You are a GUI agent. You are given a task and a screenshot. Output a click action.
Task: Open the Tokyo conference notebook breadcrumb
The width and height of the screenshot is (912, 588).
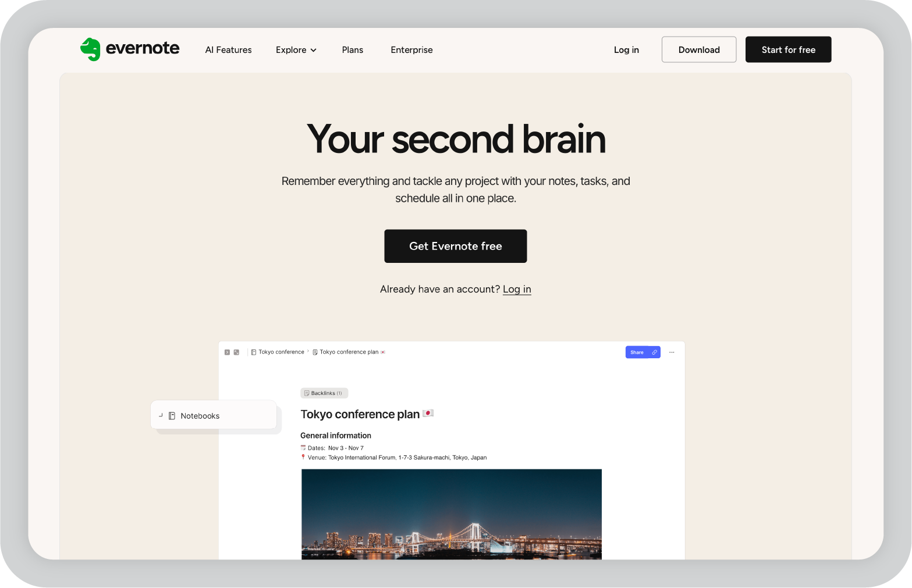278,352
